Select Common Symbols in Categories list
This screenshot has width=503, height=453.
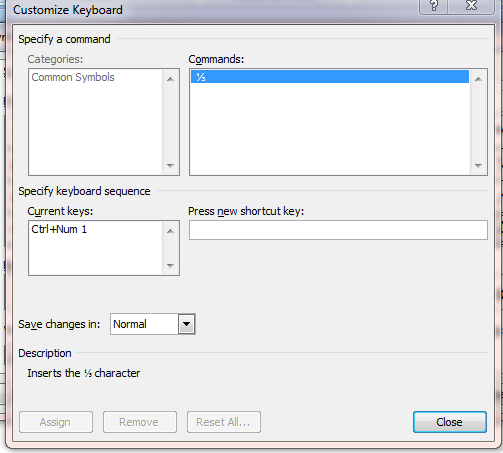pos(73,77)
